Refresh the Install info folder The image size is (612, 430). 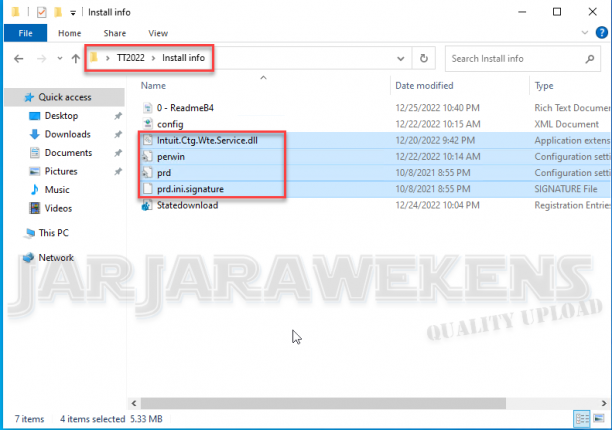[x=423, y=59]
